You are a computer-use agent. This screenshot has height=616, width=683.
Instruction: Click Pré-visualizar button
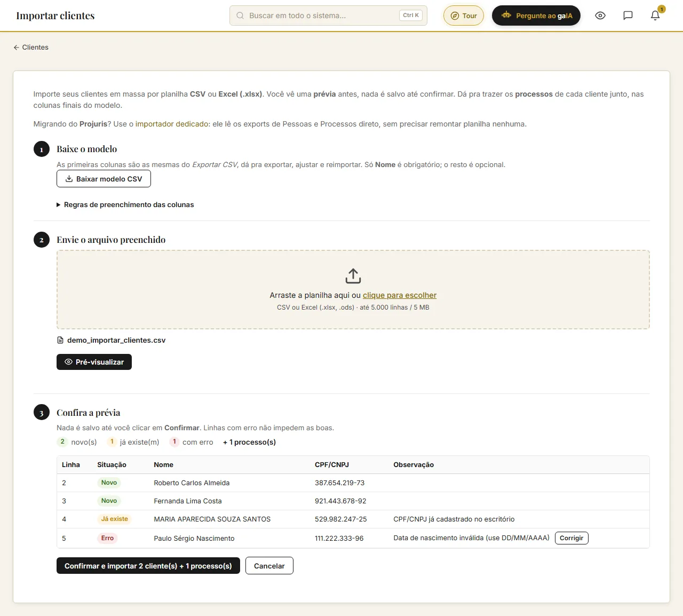point(94,362)
